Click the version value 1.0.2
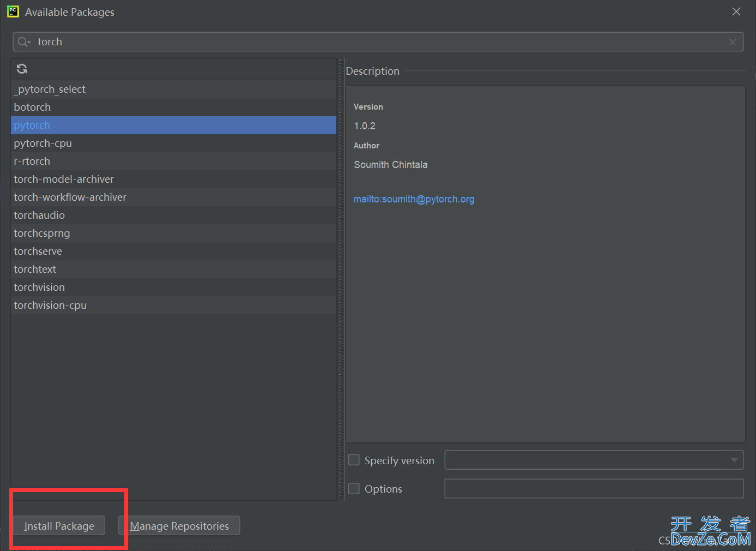 coord(365,126)
